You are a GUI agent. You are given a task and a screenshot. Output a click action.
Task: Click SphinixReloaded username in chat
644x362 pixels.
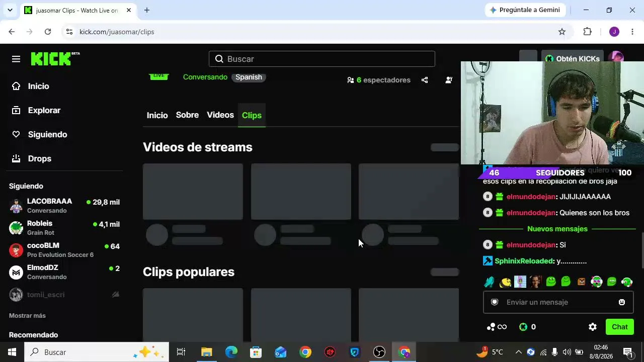(524, 261)
